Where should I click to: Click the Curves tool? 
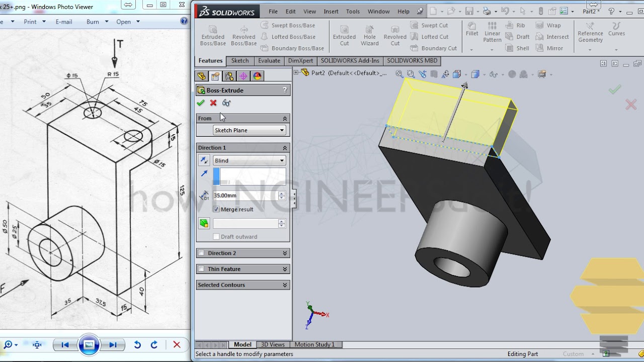(x=616, y=30)
